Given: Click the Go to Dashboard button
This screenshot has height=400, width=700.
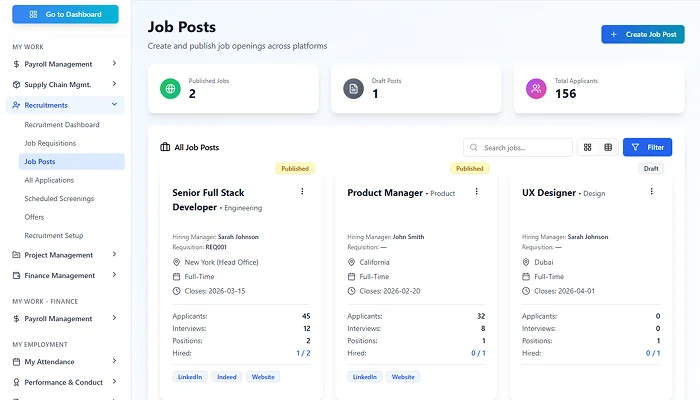Looking at the screenshot, I should click(x=64, y=15).
